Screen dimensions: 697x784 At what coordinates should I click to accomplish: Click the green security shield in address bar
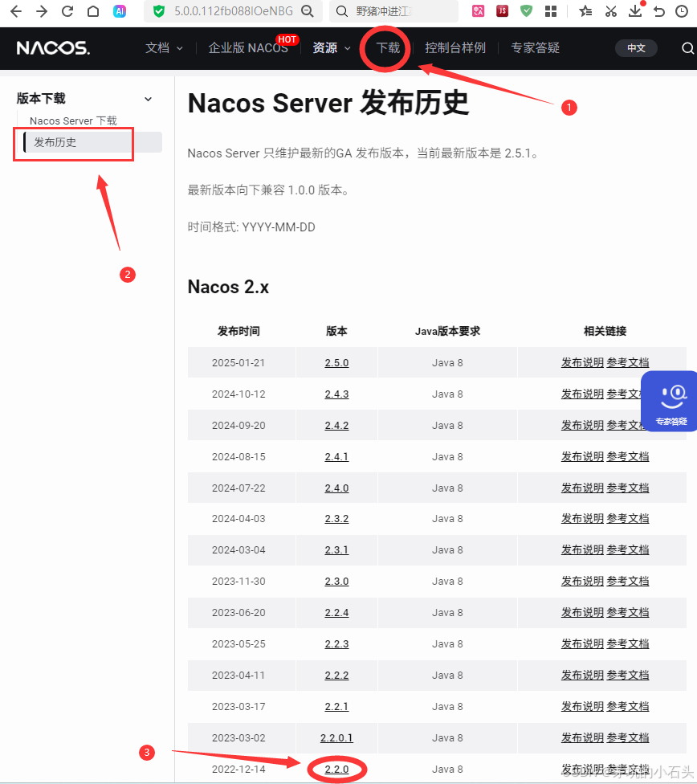[x=159, y=11]
